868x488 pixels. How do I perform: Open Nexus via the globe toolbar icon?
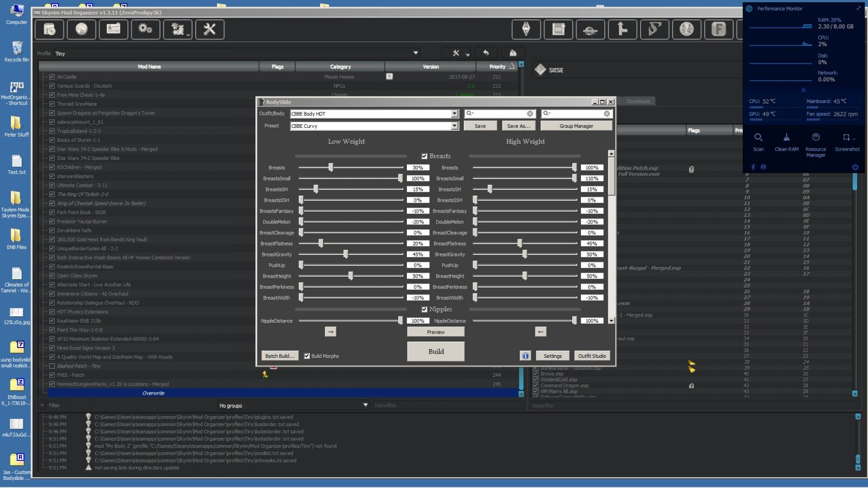[81, 29]
